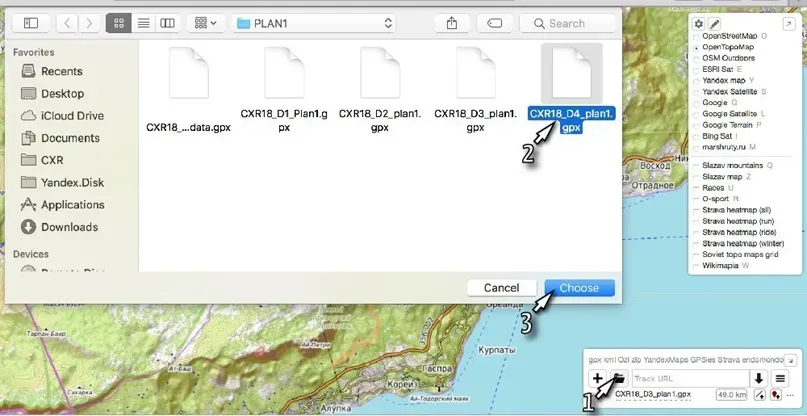Screen dimensions: 807x416
Task: Select the ESRI Sat base layer
Action: [718, 70]
